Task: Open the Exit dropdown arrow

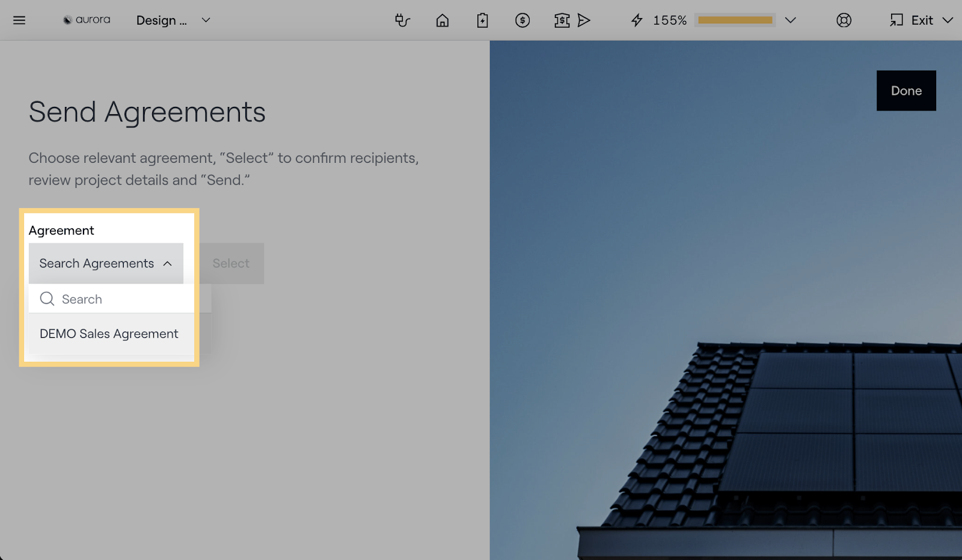Action: coord(948,20)
